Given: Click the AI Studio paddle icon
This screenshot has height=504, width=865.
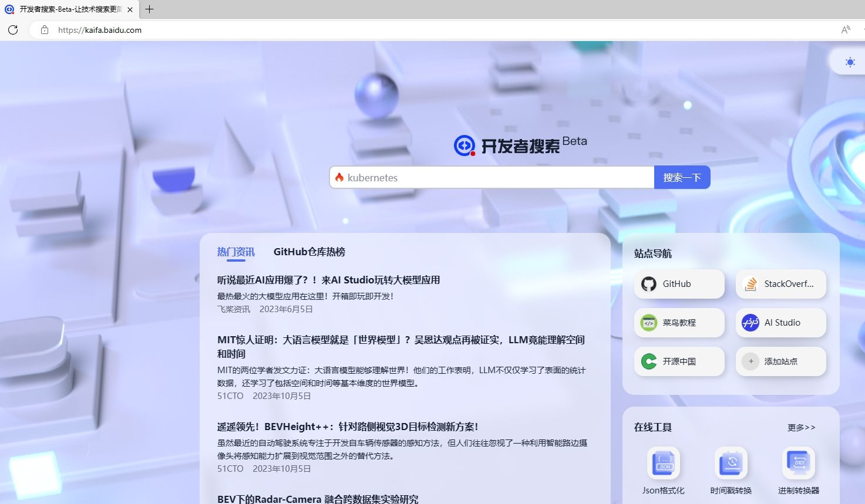Looking at the screenshot, I should [750, 323].
